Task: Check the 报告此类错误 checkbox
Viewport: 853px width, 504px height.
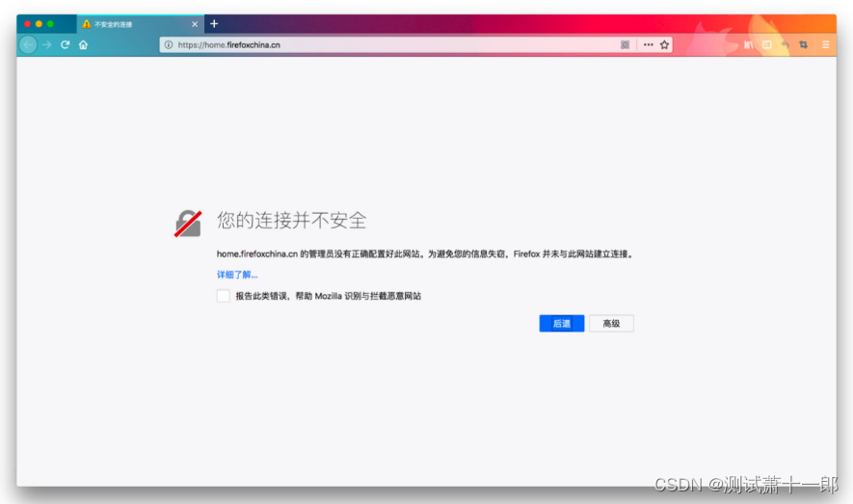Action: click(223, 296)
